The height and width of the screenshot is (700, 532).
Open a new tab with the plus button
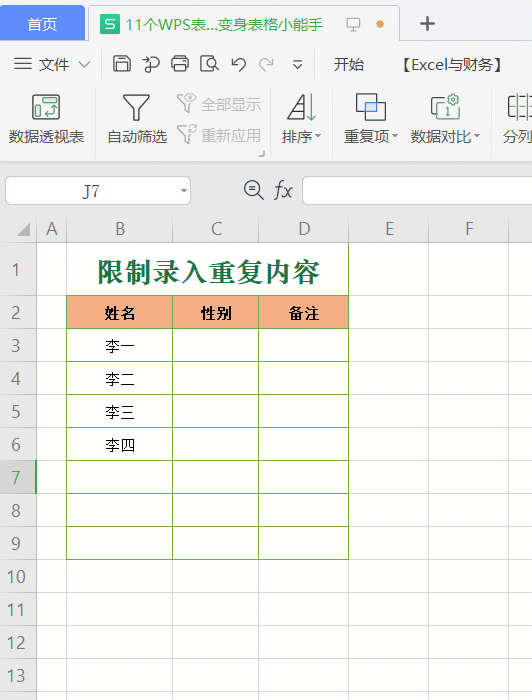click(x=427, y=24)
